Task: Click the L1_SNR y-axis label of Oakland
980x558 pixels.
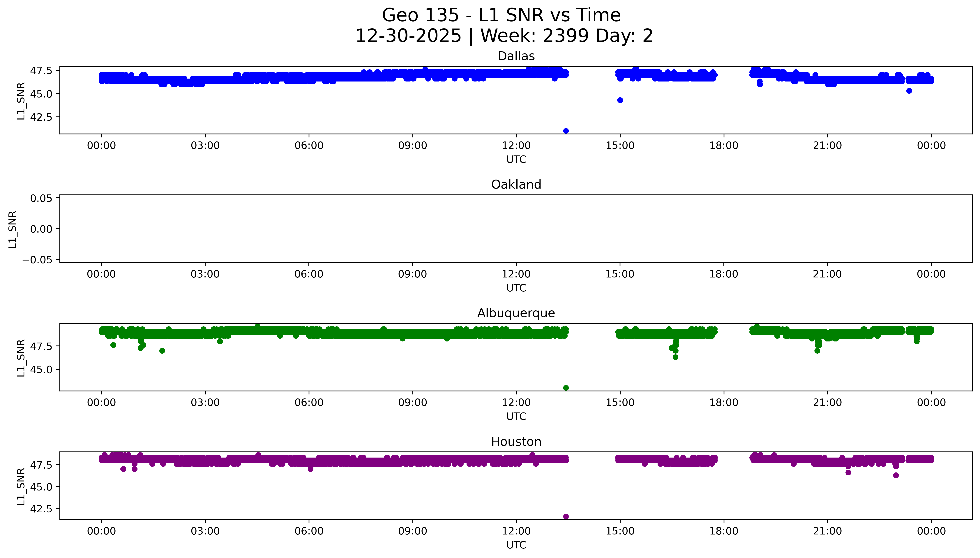Action: [x=13, y=229]
